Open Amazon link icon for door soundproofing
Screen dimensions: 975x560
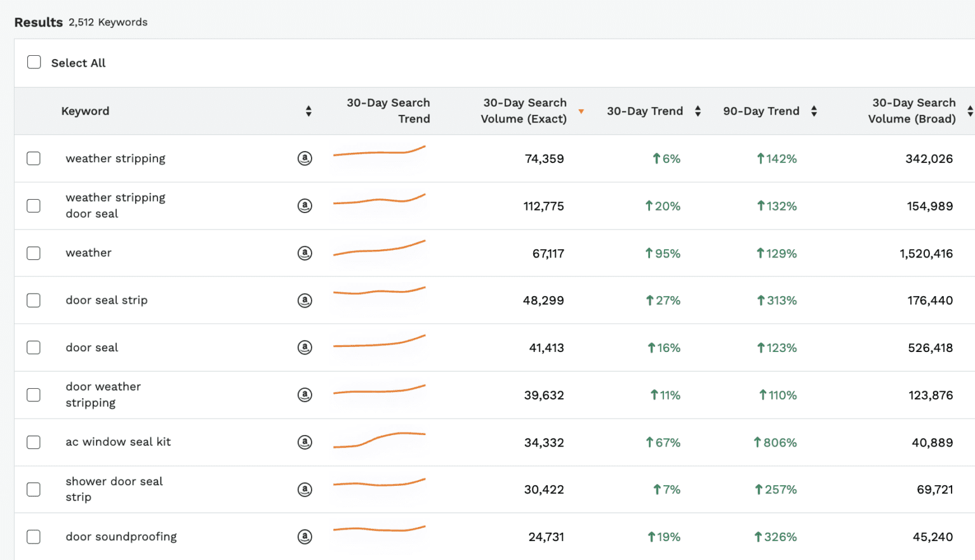point(305,537)
